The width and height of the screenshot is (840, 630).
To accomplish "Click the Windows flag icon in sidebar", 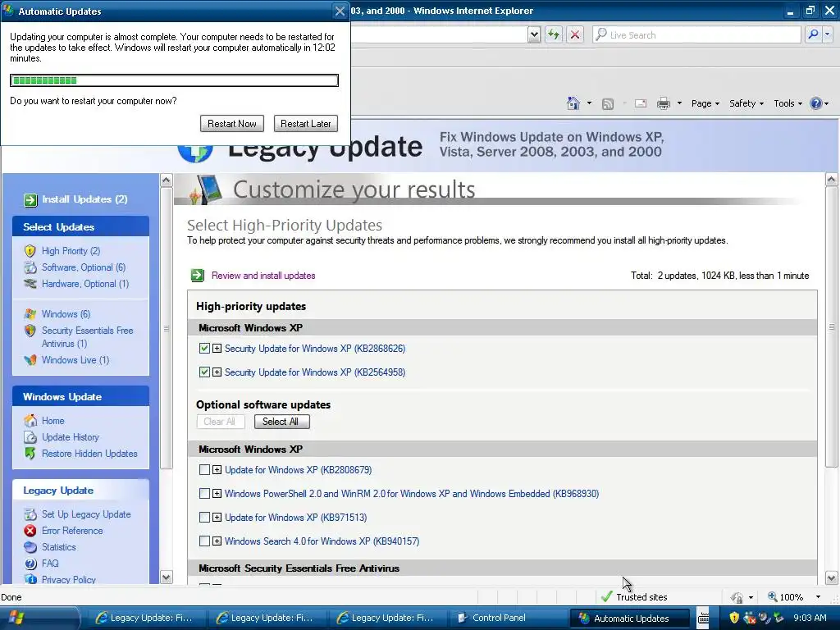I will point(30,314).
